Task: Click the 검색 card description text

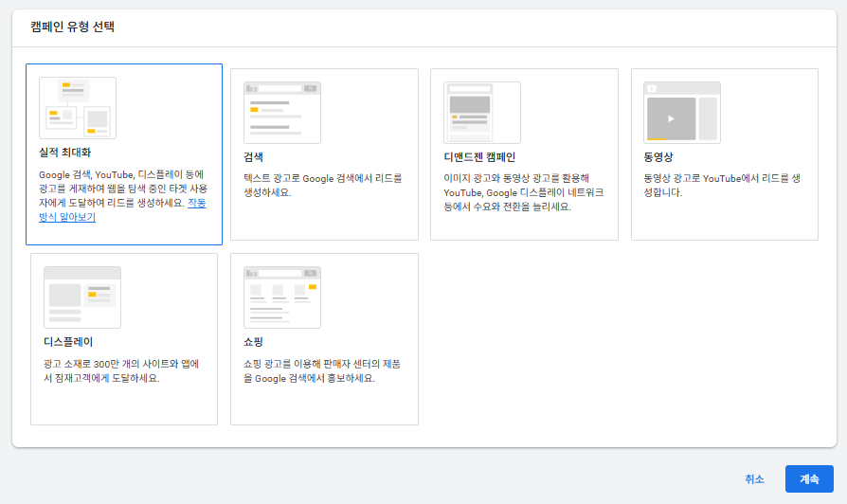Action: click(x=322, y=185)
